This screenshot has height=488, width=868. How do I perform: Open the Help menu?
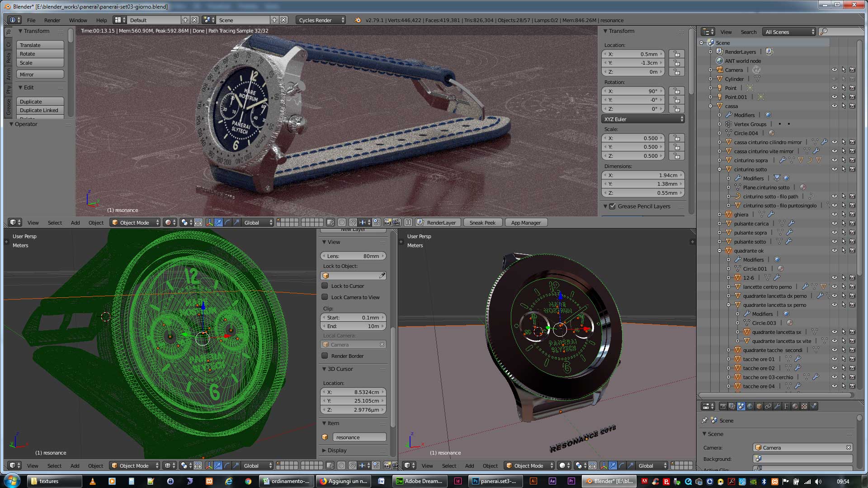click(x=101, y=20)
